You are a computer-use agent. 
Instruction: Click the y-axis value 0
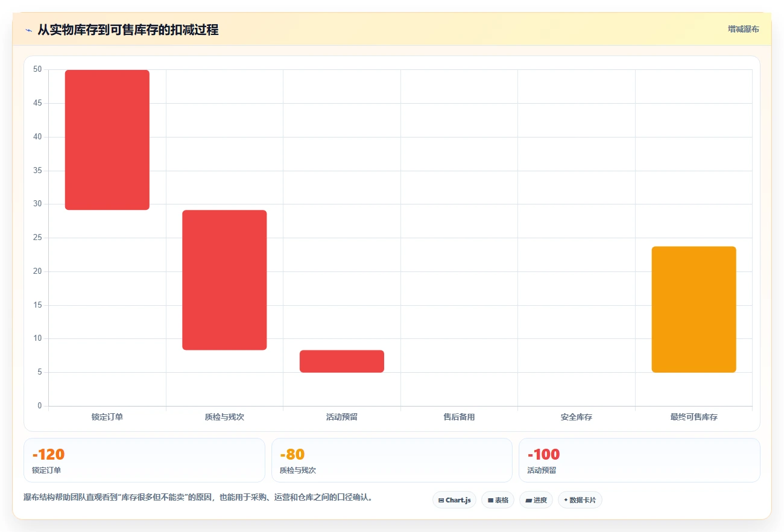[x=40, y=406]
